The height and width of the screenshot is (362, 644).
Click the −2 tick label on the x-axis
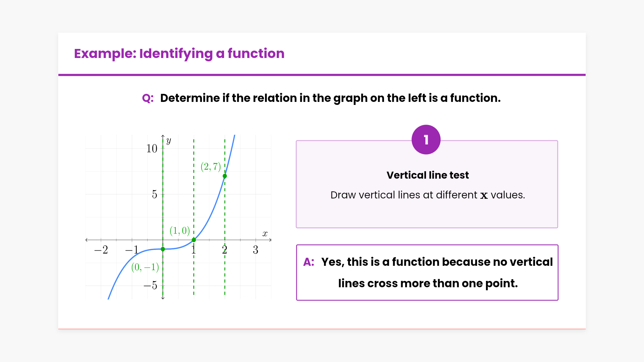coord(101,250)
